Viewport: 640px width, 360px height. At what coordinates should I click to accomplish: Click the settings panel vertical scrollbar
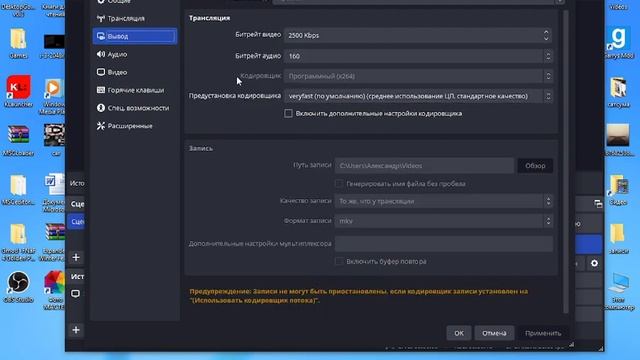pos(566,163)
